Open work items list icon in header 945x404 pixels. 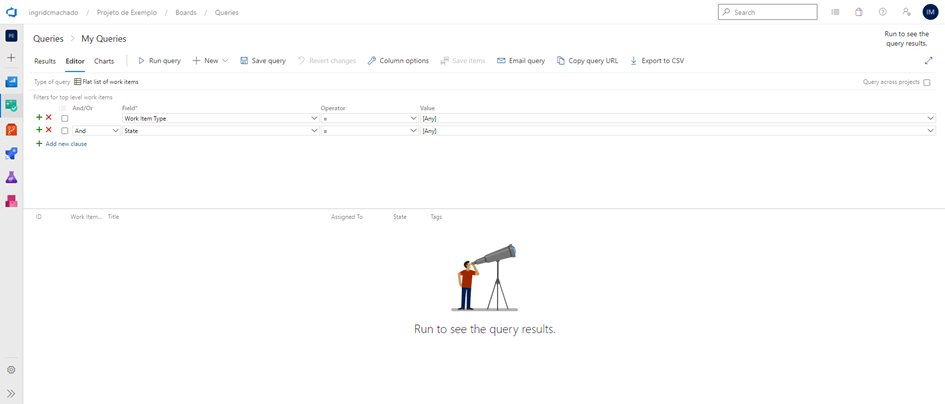[835, 12]
